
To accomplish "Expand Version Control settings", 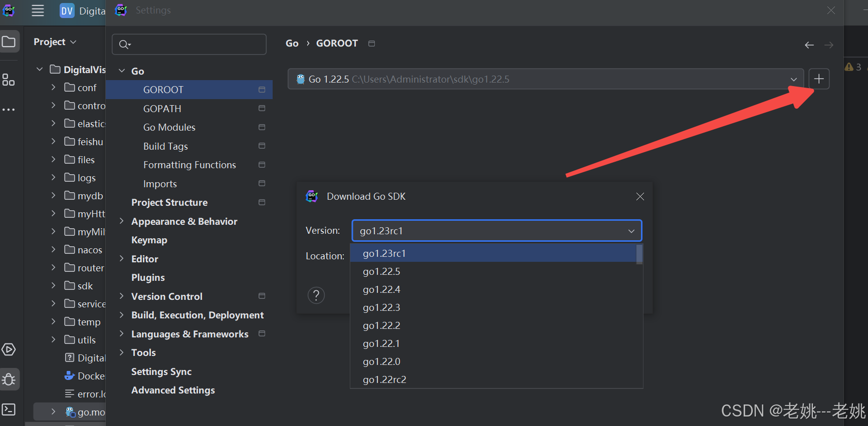I will pos(122,296).
